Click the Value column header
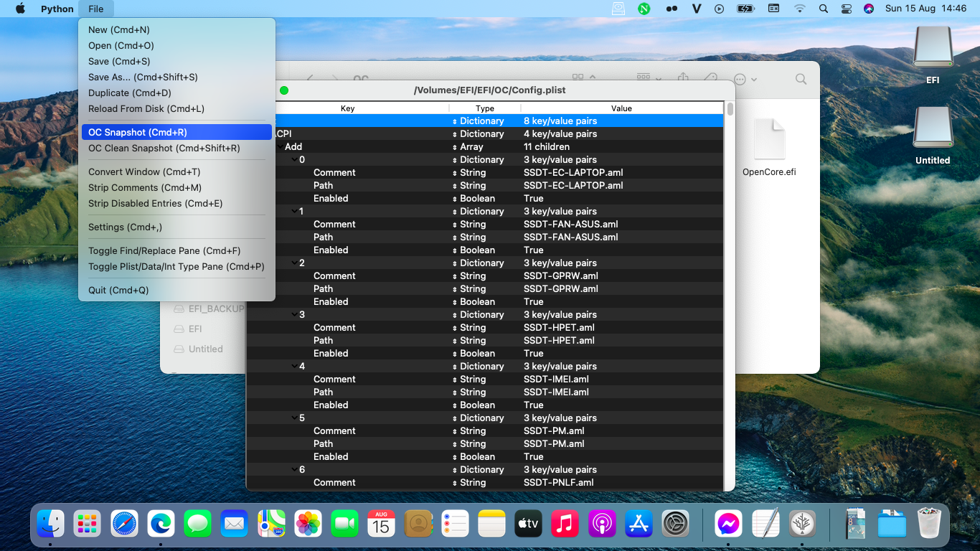 tap(621, 108)
